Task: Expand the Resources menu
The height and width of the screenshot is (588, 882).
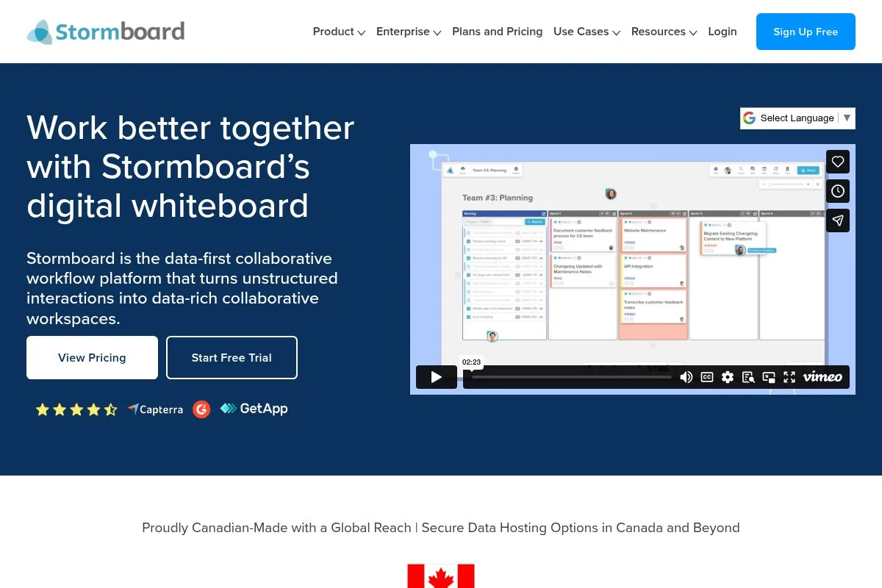Action: point(664,32)
